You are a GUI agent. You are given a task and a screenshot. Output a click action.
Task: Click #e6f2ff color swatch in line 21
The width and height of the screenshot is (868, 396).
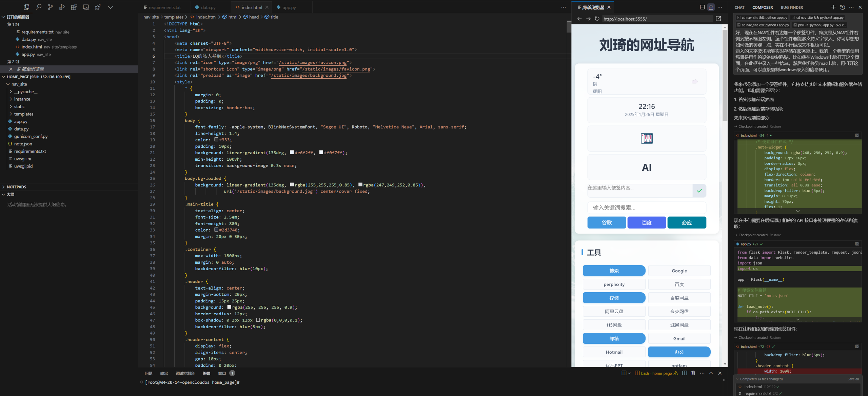click(292, 153)
